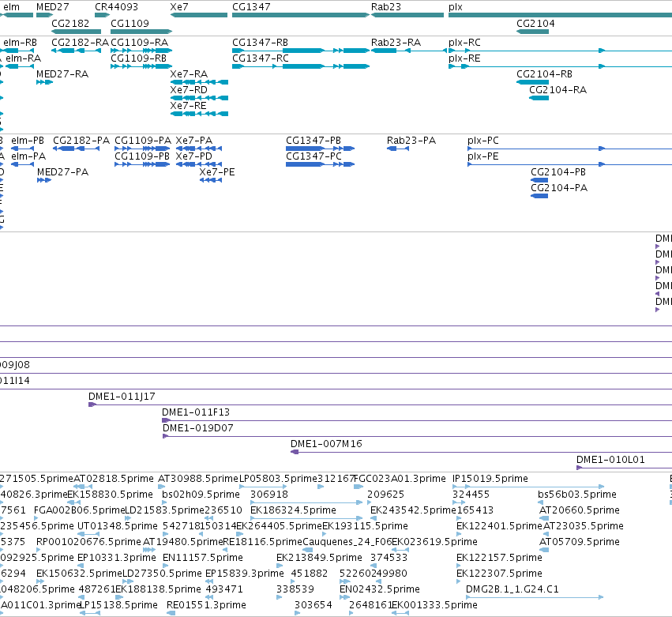
Task: Click the transcript glyph under Xe7-RE
Action: tap(199, 114)
